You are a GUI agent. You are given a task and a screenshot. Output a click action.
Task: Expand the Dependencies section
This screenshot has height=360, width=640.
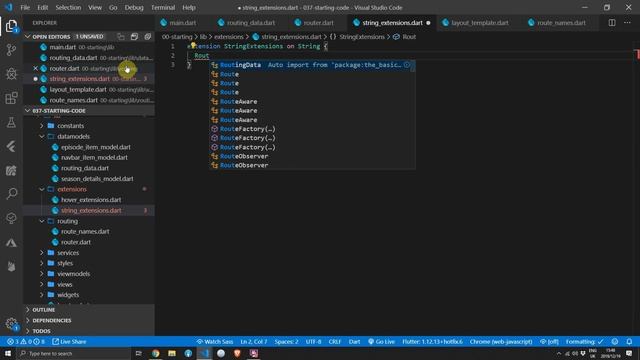point(27,320)
